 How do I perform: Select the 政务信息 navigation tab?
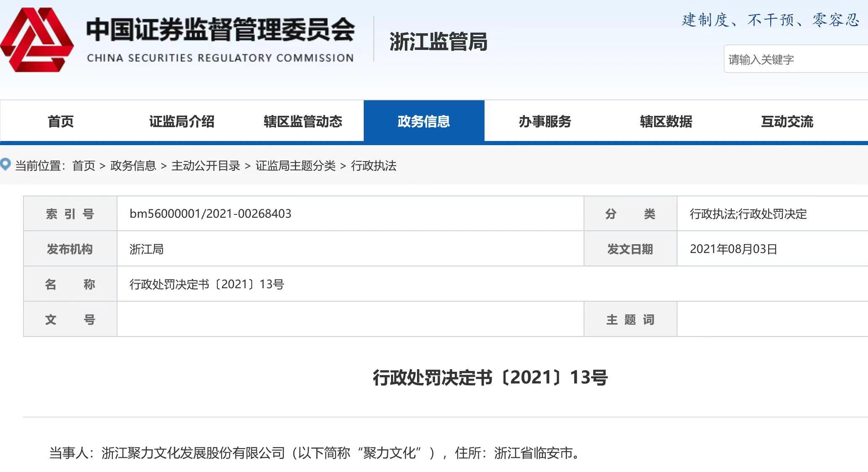424,122
